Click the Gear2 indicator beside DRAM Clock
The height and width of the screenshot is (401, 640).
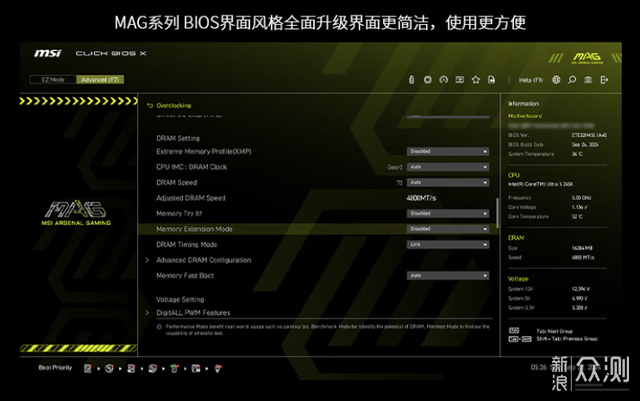[395, 167]
